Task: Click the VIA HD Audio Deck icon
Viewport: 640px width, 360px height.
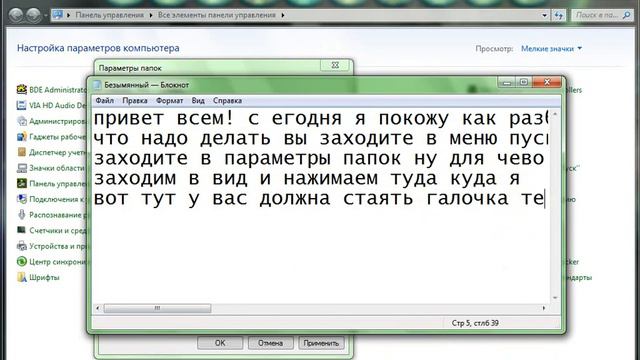Action: (22, 105)
